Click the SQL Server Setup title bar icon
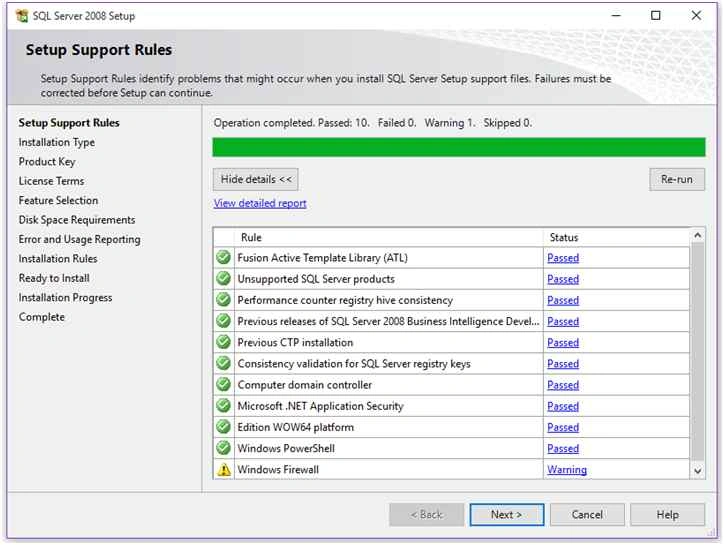Screen dimensions: 724x545 (x=21, y=16)
